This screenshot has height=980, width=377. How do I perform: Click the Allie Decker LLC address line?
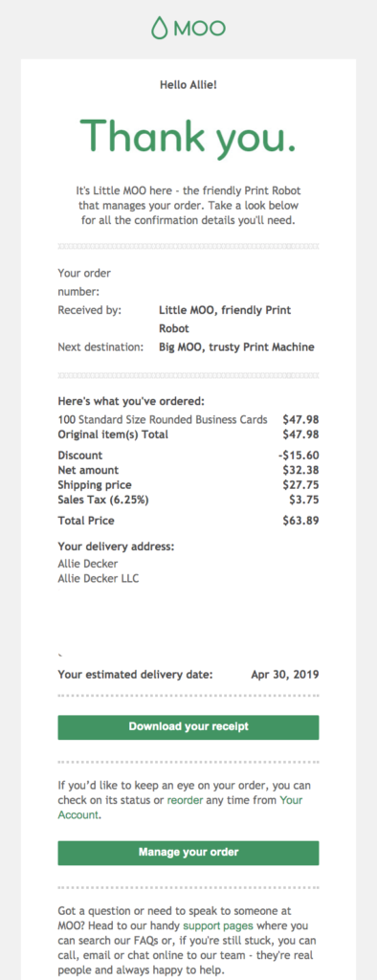click(99, 579)
